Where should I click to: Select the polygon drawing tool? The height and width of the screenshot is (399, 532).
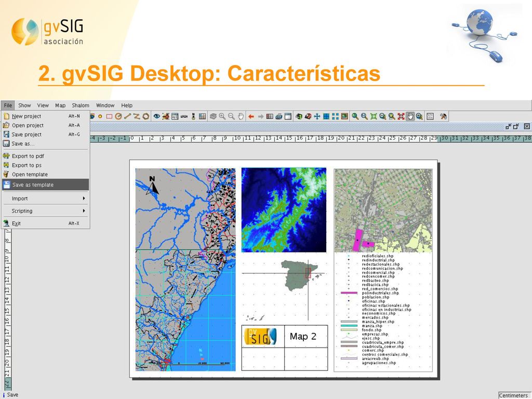[145, 116]
